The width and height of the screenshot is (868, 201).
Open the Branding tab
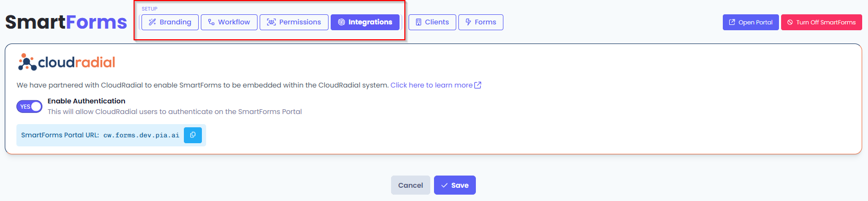click(x=170, y=22)
